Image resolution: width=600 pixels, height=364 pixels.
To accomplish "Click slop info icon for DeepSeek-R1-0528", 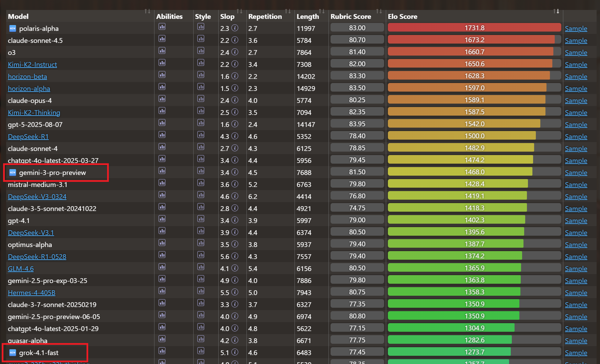I will pos(235,256).
